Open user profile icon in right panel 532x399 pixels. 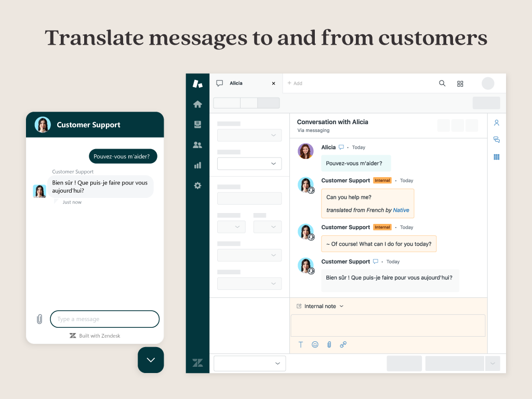point(497,123)
